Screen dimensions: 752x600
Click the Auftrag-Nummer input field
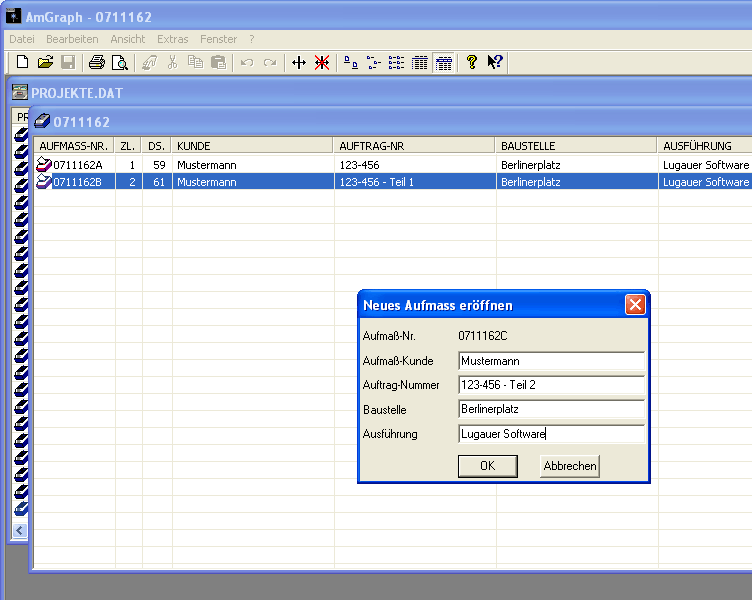click(552, 385)
